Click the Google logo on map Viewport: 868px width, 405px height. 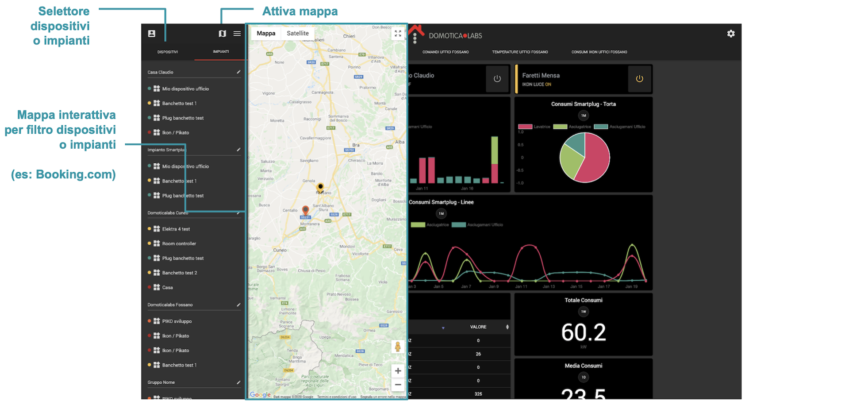[260, 395]
